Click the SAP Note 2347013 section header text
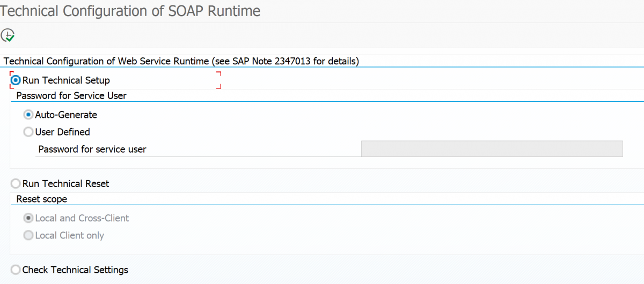Screen dimensions: 644x284 click(x=181, y=61)
